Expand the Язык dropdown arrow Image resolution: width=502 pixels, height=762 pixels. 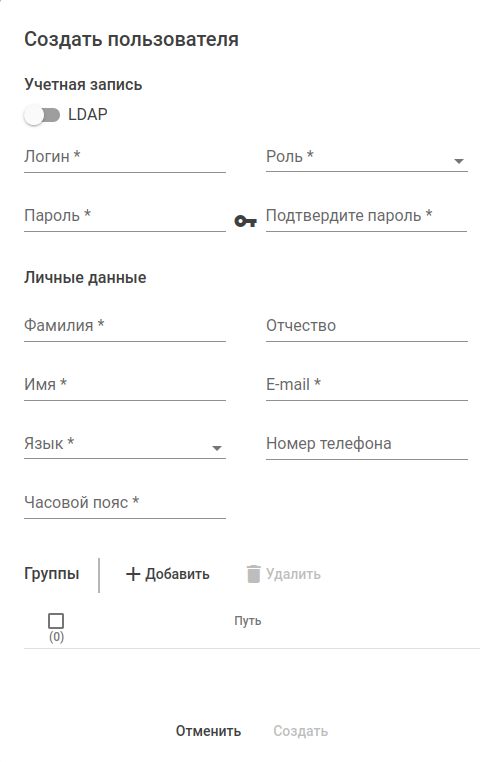coord(217,448)
